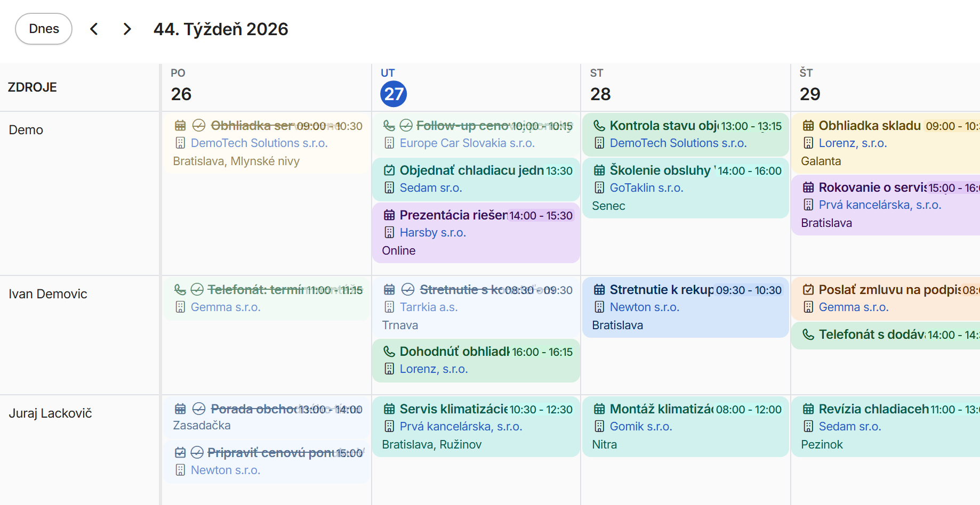Click completed check icon on Follow-up ceno
The height and width of the screenshot is (505, 980).
click(406, 126)
